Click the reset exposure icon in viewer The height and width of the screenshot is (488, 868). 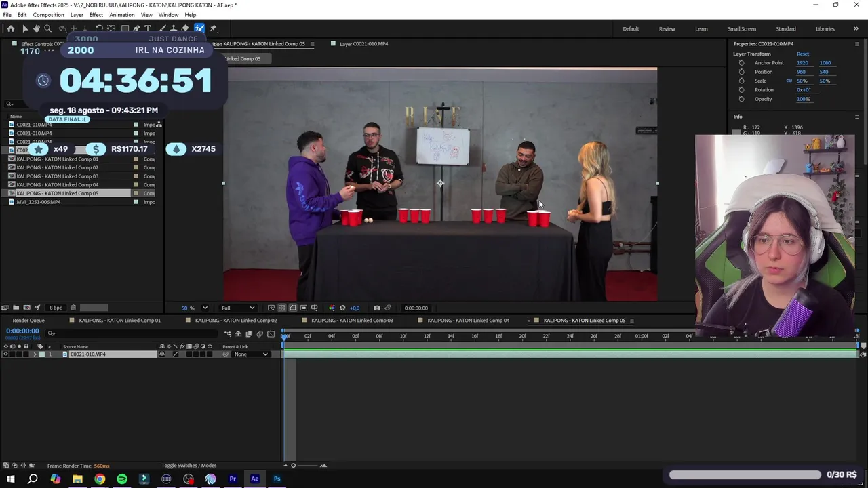pos(342,308)
